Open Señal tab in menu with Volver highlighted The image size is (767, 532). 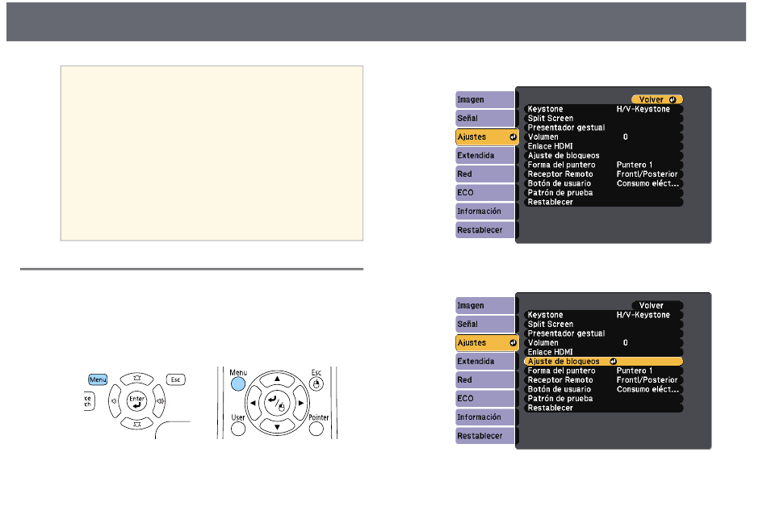(484, 119)
